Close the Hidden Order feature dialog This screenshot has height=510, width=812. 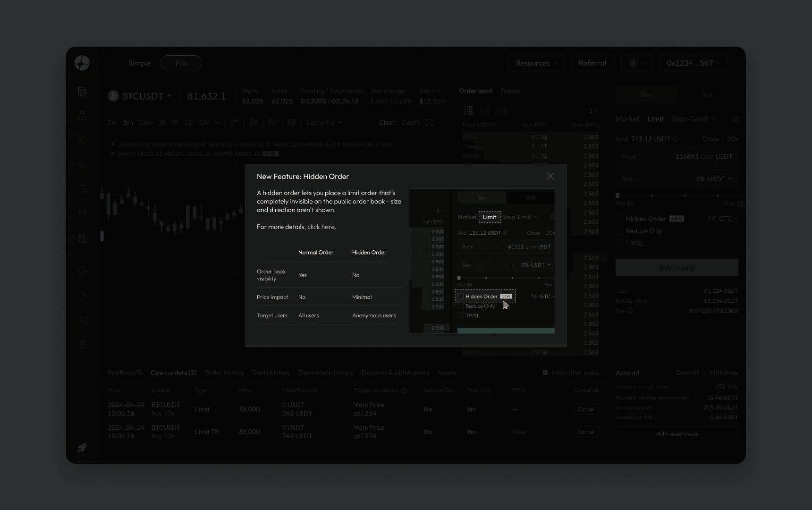point(550,176)
